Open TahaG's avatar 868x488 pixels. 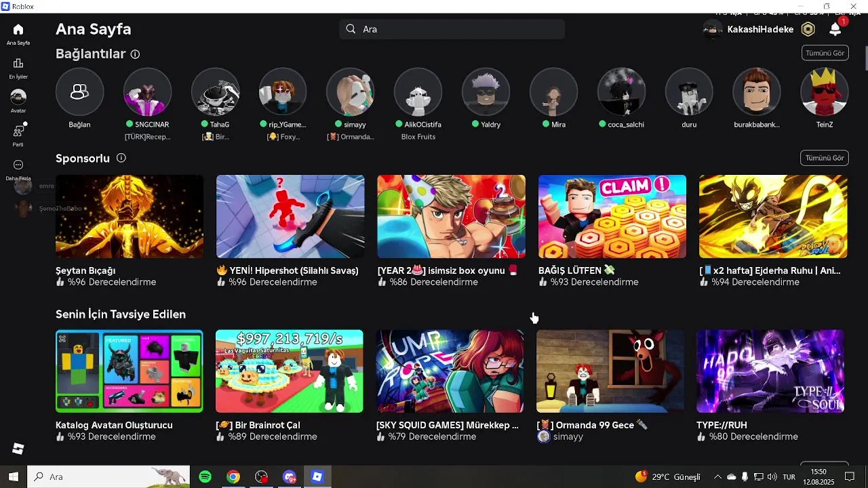pyautogui.click(x=215, y=91)
